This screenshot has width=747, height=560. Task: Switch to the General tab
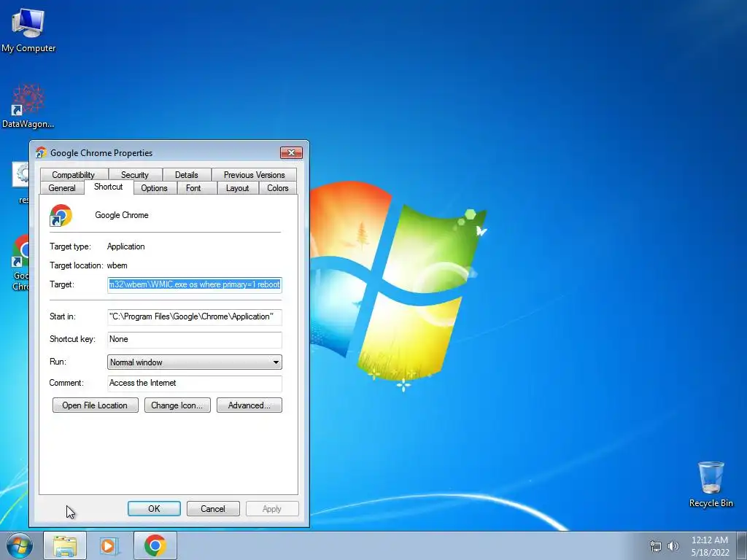(62, 188)
